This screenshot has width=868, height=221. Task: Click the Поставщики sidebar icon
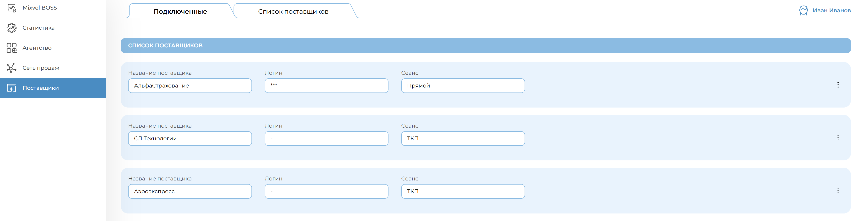12,88
